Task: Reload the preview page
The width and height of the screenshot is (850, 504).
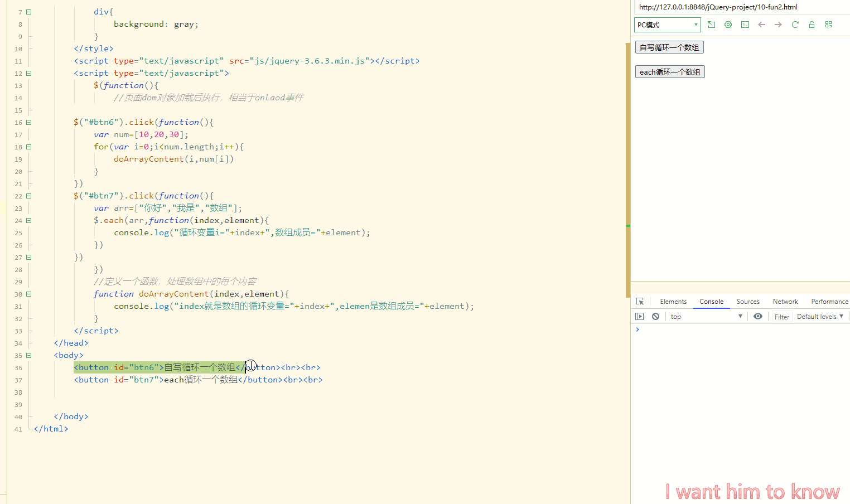Action: 795,25
